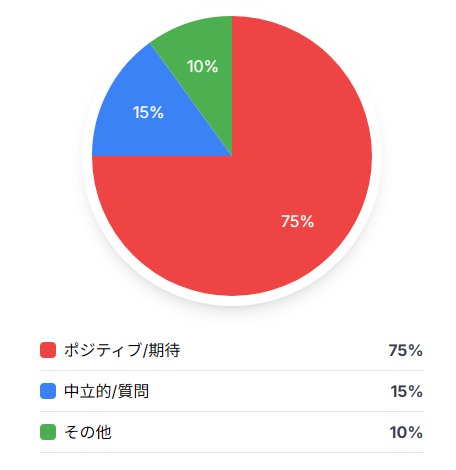Click the ポジティブ/期待 legend label
This screenshot has width=456, height=470.
122,350
